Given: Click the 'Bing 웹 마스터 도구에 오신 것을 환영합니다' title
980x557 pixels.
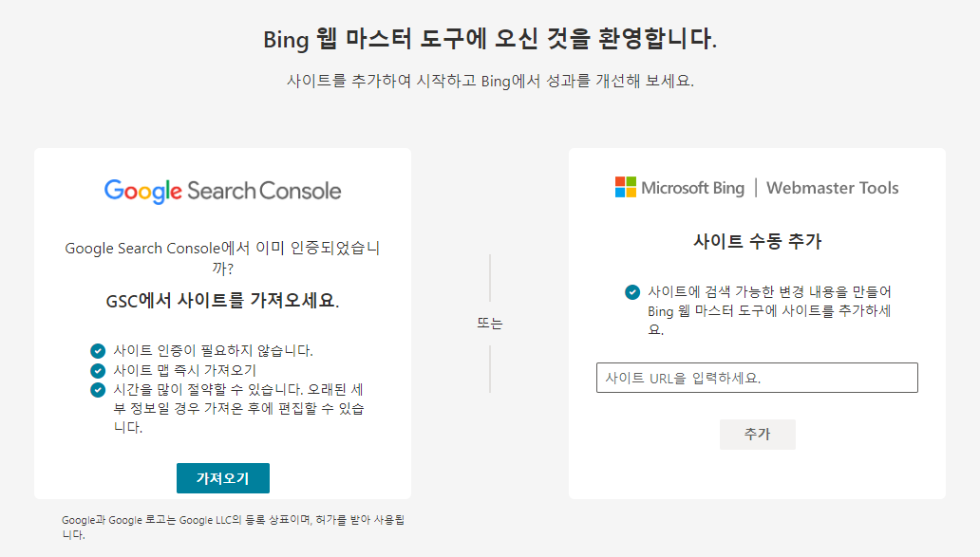Looking at the screenshot, I should pos(490,39).
